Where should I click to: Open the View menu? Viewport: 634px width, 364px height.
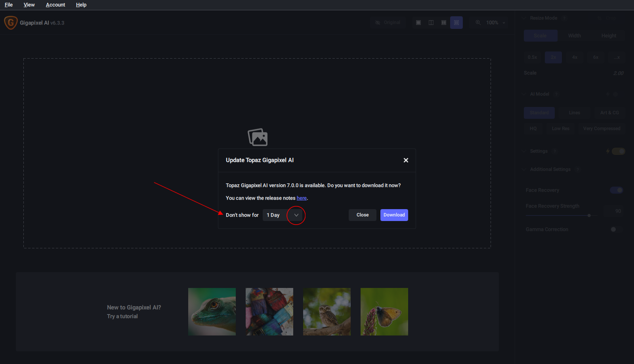point(29,5)
